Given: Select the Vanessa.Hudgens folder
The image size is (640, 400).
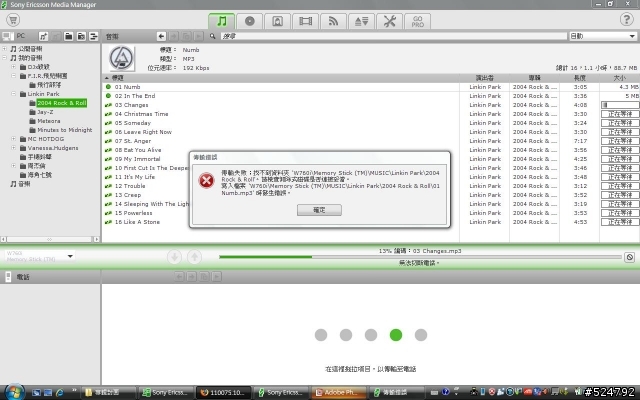Looking at the screenshot, I should (x=53, y=148).
